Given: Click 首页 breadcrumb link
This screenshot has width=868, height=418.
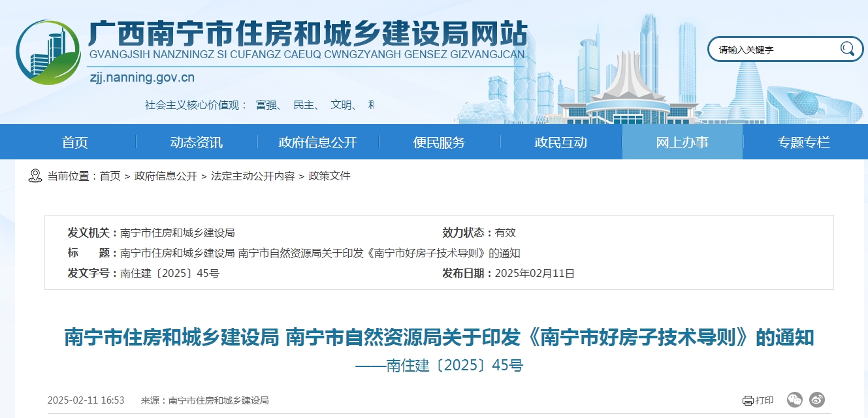Looking at the screenshot, I should [110, 176].
